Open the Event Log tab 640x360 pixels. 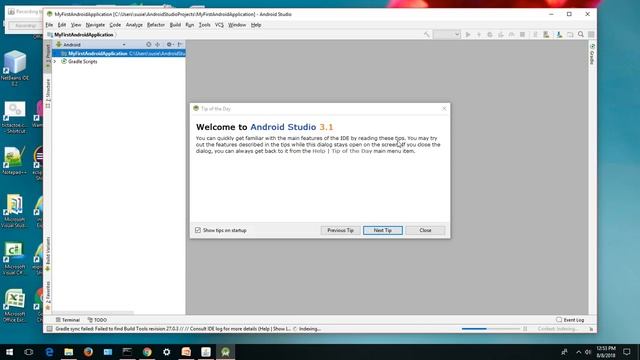(570, 320)
